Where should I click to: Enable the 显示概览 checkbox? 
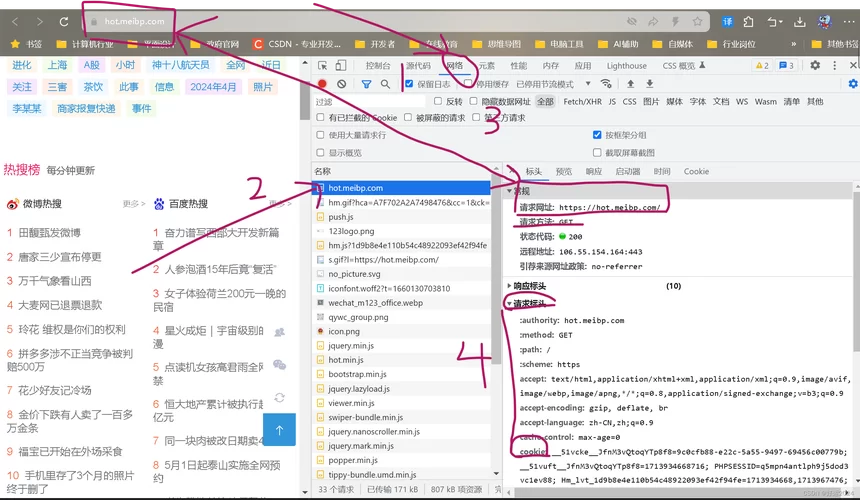pyautogui.click(x=320, y=152)
